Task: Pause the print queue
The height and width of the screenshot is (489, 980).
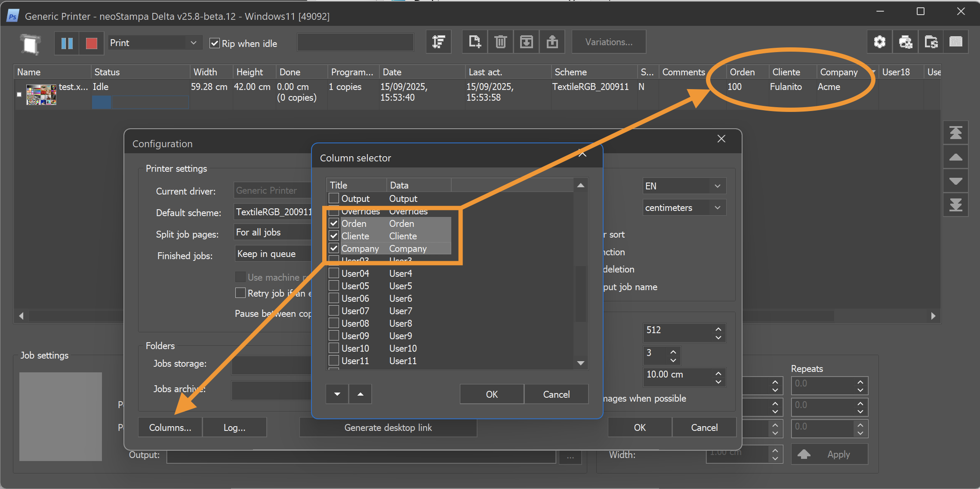Action: [67, 43]
